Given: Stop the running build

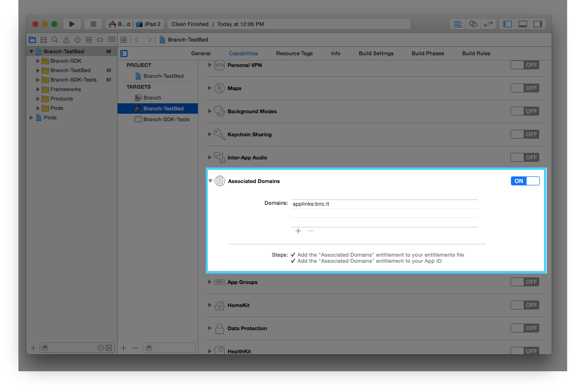Looking at the screenshot, I should pyautogui.click(x=93, y=24).
